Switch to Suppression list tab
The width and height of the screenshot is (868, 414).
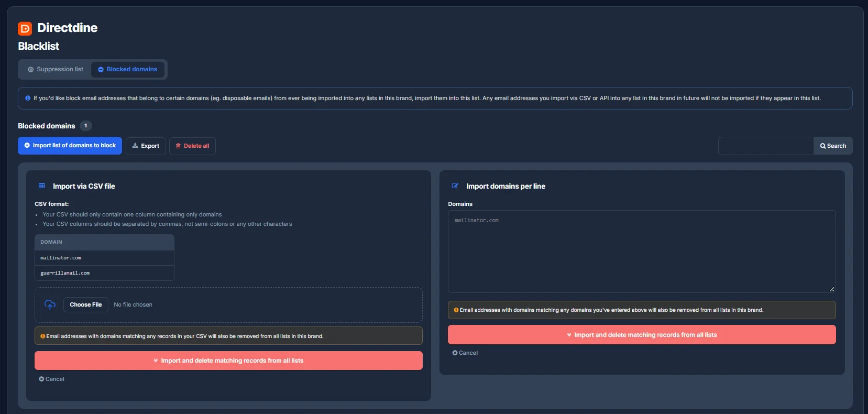(56, 69)
